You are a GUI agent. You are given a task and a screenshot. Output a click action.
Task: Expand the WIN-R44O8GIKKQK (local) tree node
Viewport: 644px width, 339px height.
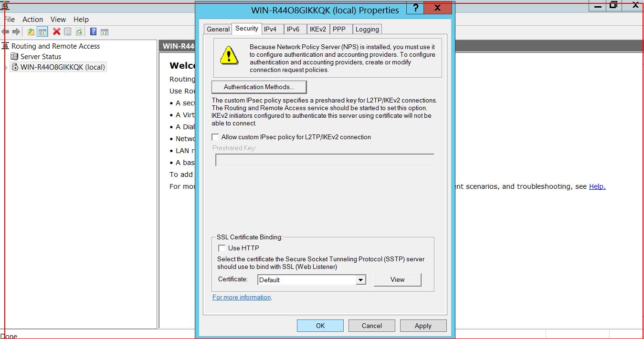coord(6,68)
